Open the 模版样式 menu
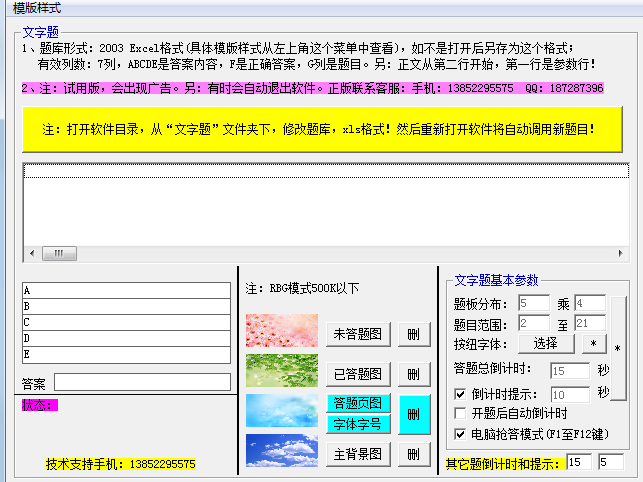 click(x=37, y=7)
